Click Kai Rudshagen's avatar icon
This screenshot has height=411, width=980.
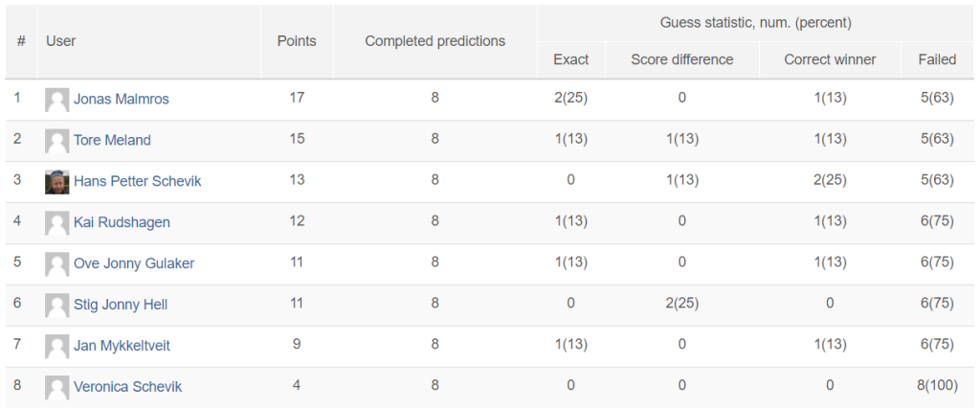click(56, 223)
